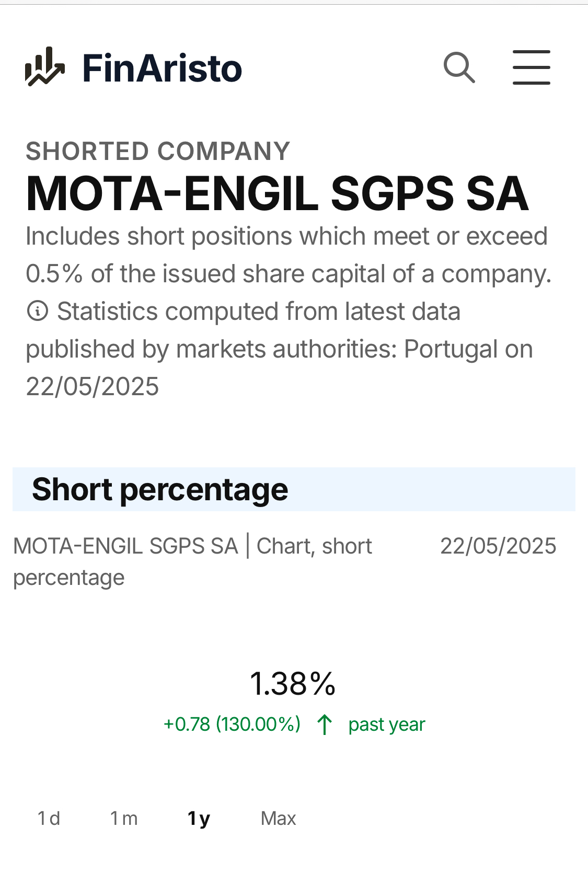Screen dimensions: 588x874
Task: Select the 1y time range
Action: point(199,818)
